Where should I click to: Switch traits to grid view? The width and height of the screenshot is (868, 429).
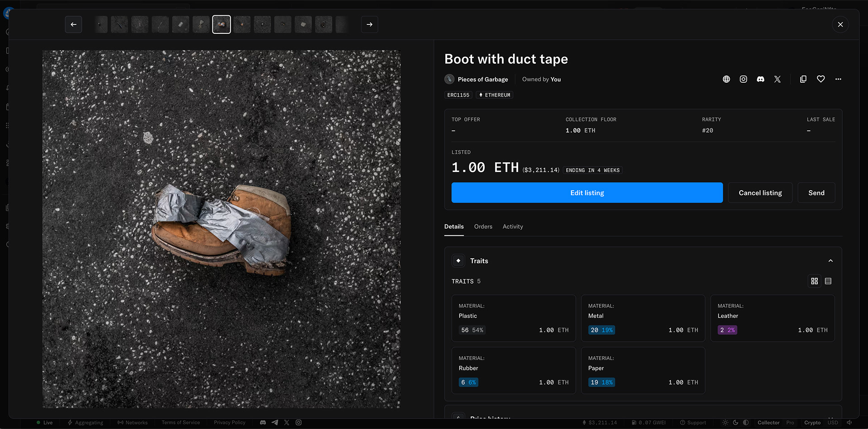(x=814, y=281)
